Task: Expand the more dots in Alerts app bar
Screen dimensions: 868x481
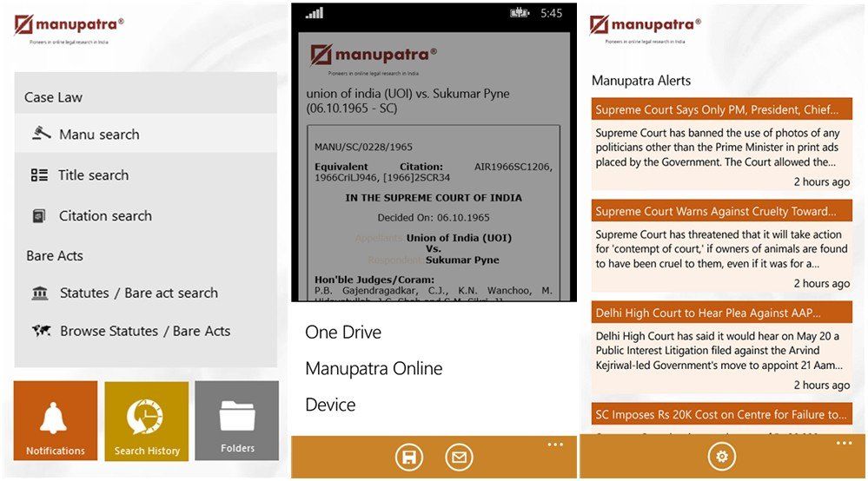Action: point(844,444)
